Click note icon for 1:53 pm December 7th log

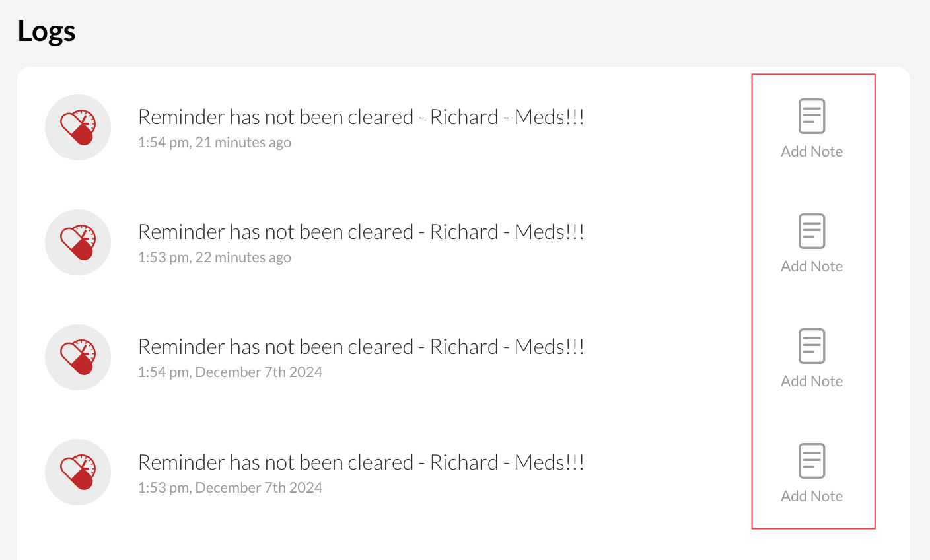pos(812,461)
